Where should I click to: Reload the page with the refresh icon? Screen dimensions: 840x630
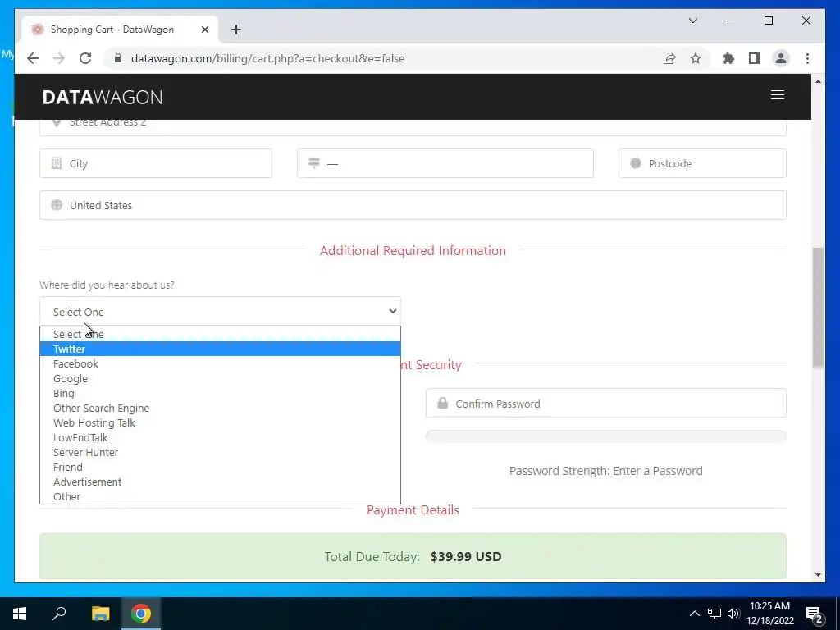(85, 58)
